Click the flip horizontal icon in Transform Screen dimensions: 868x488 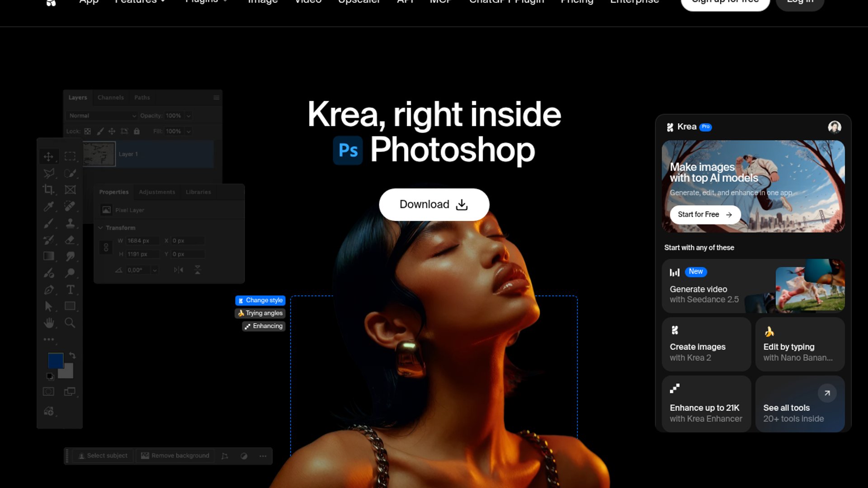(179, 270)
